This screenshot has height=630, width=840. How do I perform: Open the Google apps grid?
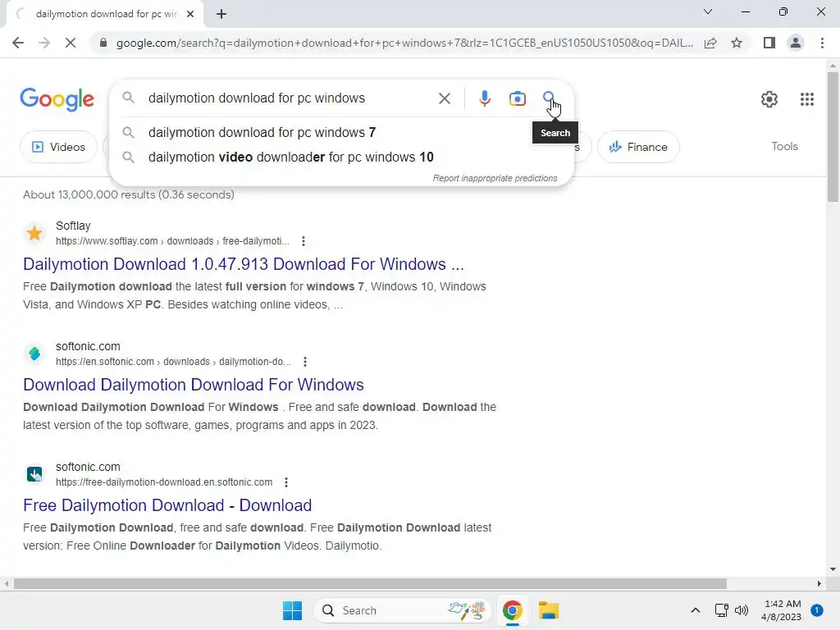807,99
